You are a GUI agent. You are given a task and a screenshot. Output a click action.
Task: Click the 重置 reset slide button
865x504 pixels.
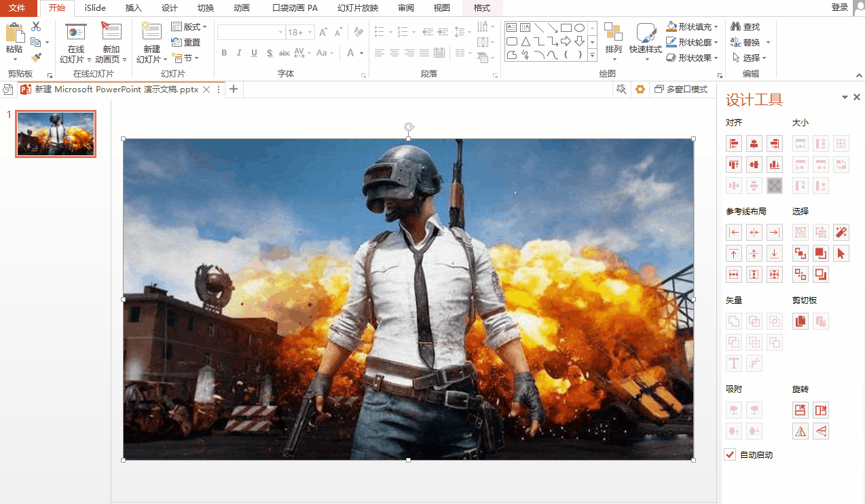(x=186, y=42)
